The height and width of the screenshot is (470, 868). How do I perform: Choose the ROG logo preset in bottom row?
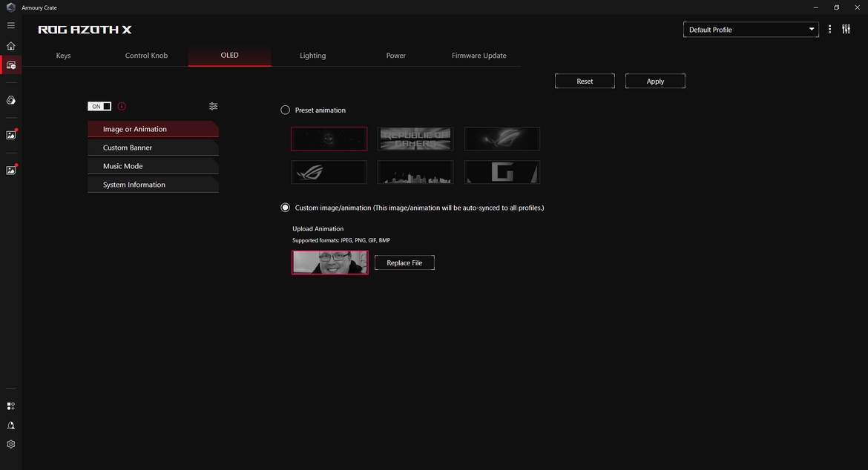pyautogui.click(x=329, y=172)
